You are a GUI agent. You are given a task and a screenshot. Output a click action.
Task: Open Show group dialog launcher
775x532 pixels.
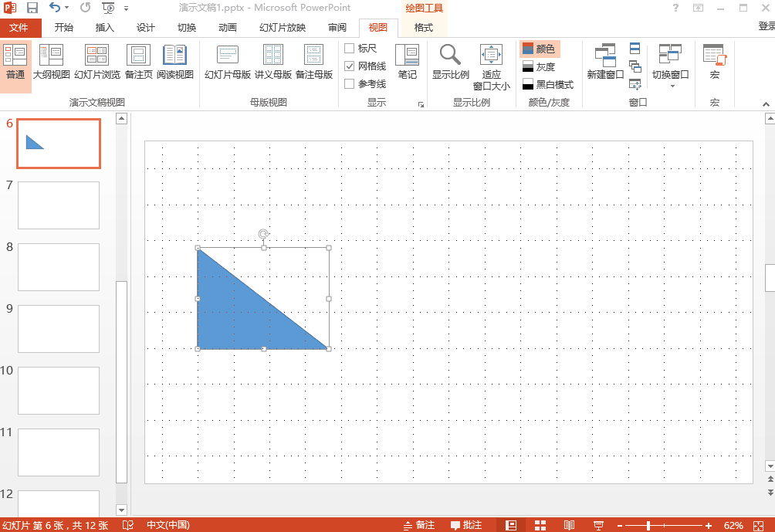(x=421, y=104)
